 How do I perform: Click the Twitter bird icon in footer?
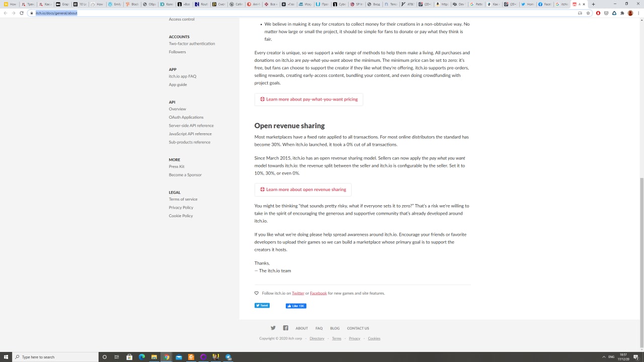pos(273,328)
